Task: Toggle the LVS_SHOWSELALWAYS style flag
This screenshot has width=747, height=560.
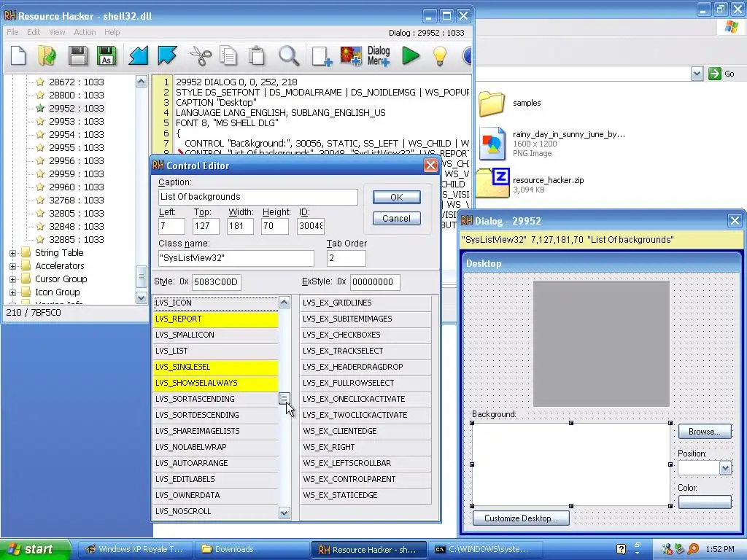Action: [x=216, y=384]
